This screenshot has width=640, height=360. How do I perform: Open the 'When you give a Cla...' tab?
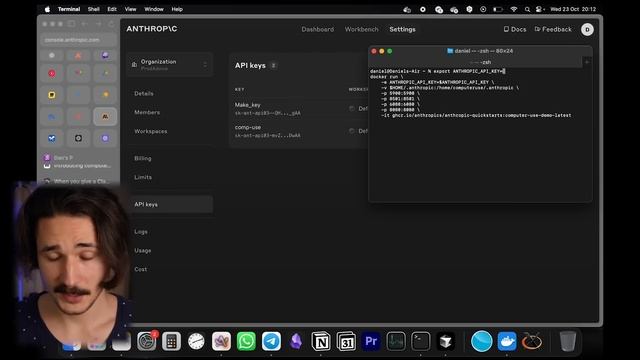coord(78,181)
